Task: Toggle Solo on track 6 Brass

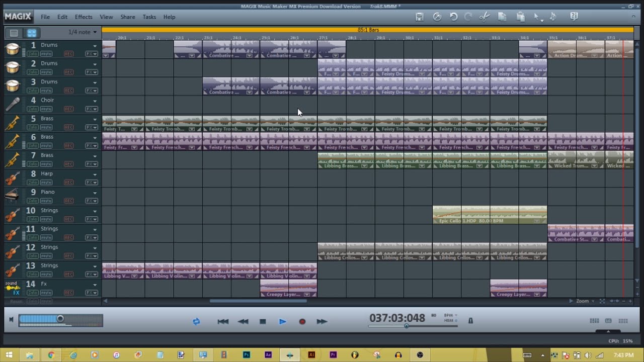Action: [33, 145]
